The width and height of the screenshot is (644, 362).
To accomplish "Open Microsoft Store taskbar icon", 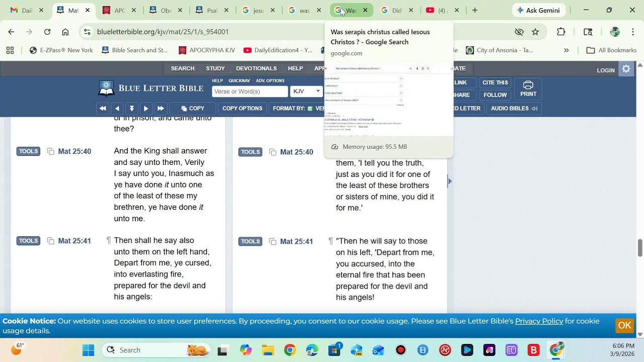I will 334,350.
